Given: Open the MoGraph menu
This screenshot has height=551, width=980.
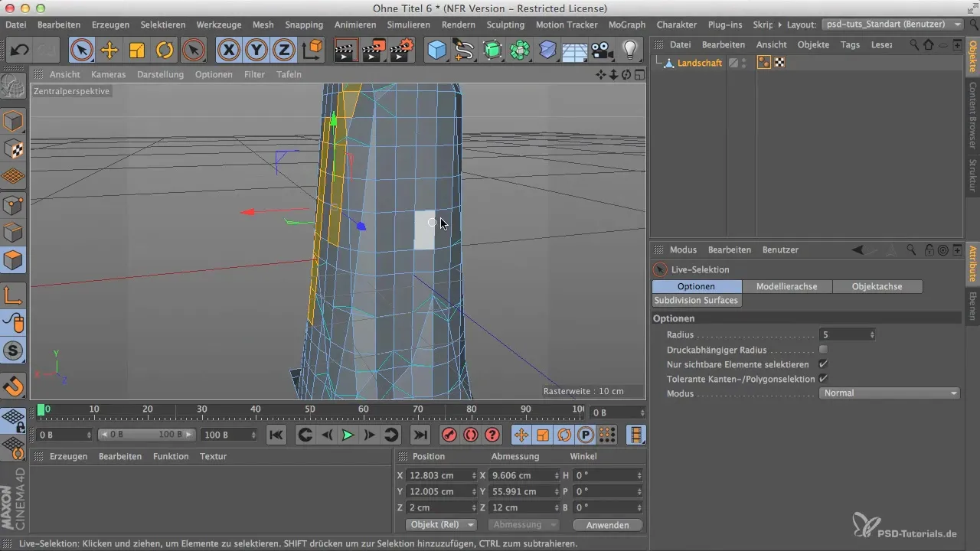Looking at the screenshot, I should [627, 24].
